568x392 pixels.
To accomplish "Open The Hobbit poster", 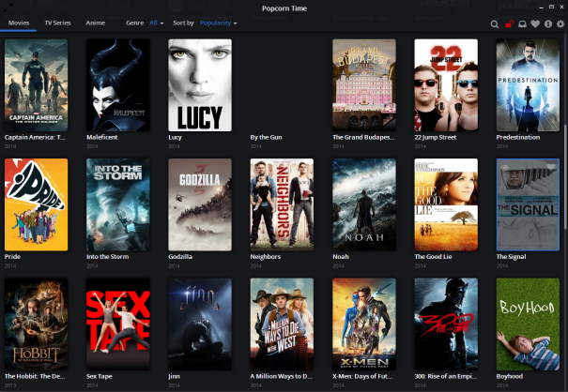I will (36, 324).
